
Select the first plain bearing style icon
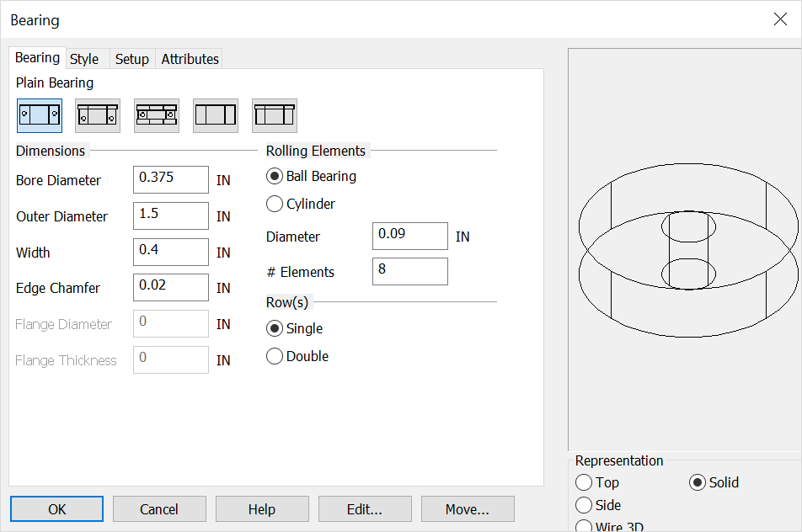pos(39,114)
